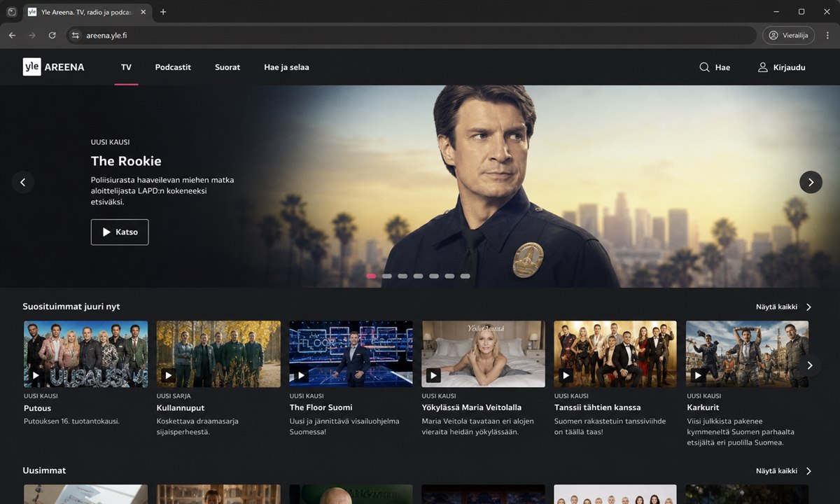The height and width of the screenshot is (504, 840).
Task: Go to next hero carousel slide
Action: [811, 182]
